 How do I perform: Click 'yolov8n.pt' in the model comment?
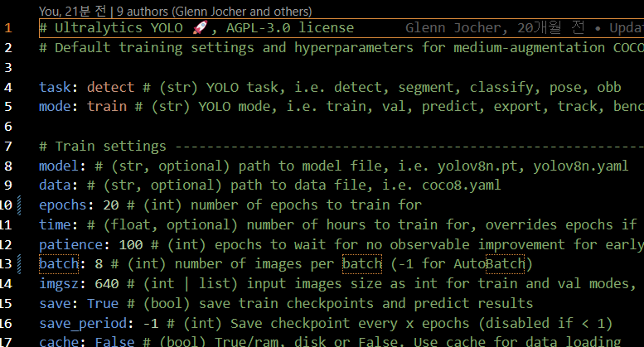tap(477, 166)
